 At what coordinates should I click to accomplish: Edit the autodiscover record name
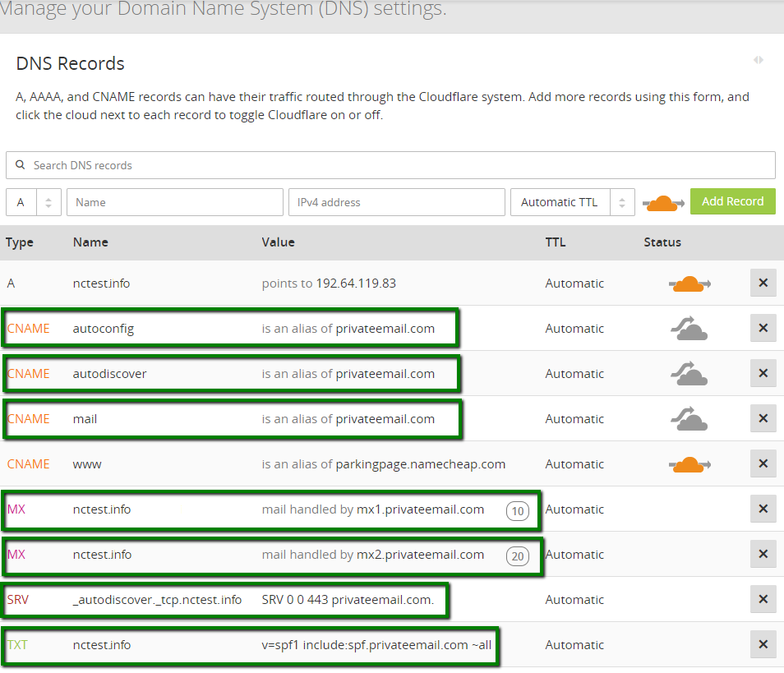[x=109, y=374]
